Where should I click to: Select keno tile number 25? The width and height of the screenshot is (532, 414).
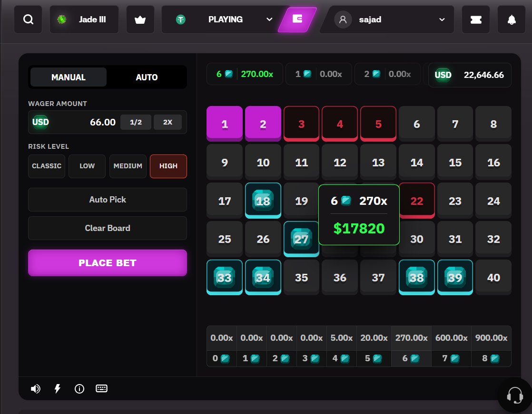(225, 239)
